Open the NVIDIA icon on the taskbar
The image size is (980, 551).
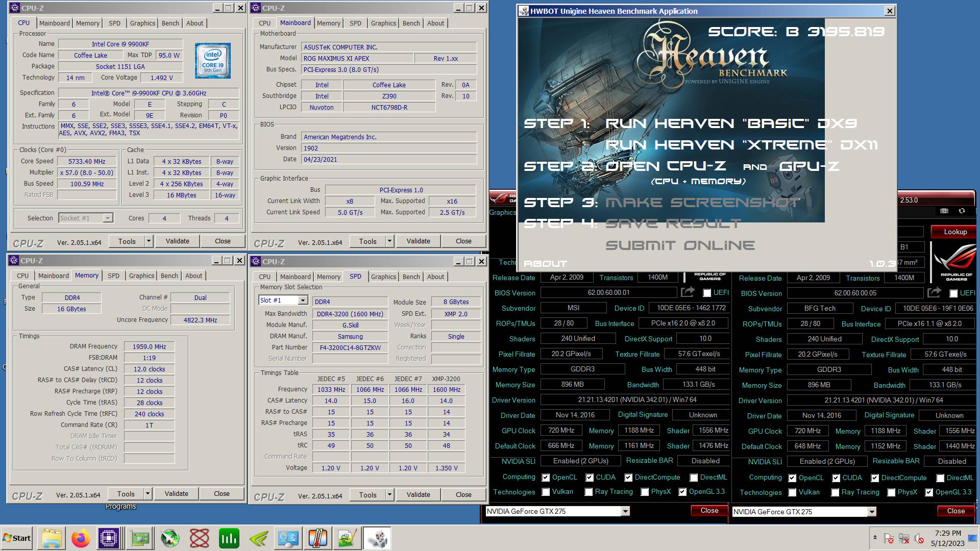[x=259, y=538]
